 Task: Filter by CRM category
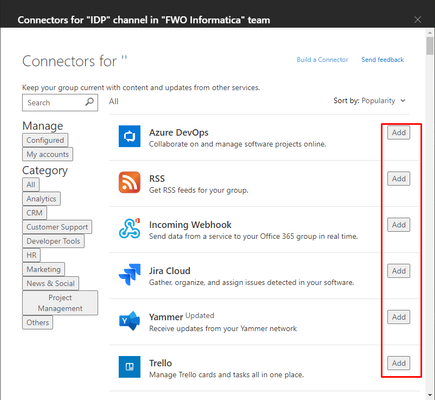click(x=35, y=213)
